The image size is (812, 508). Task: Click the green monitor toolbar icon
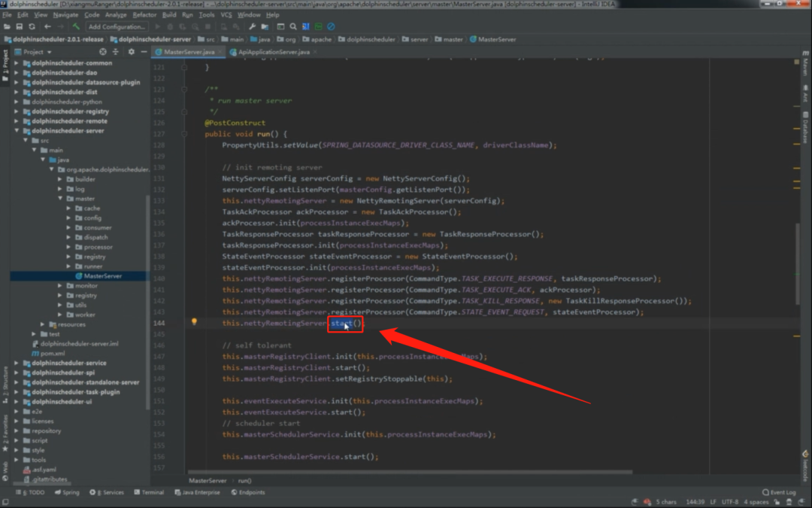(319, 26)
